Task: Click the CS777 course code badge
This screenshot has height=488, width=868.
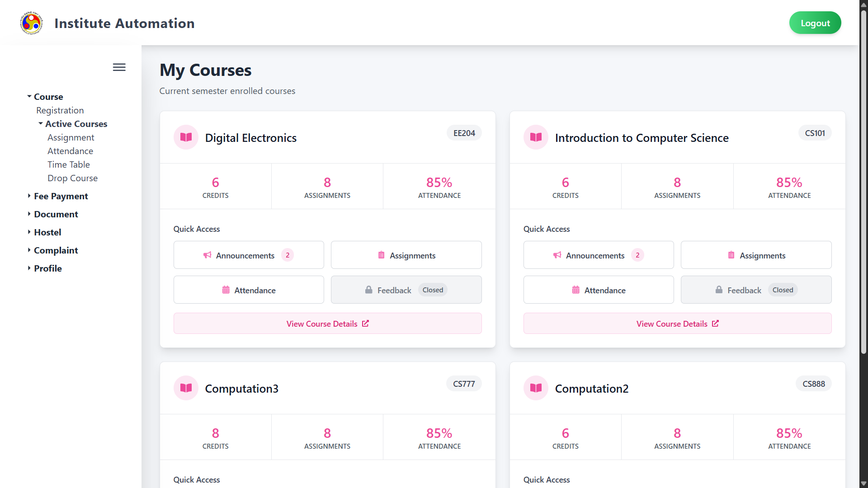Action: point(464,384)
